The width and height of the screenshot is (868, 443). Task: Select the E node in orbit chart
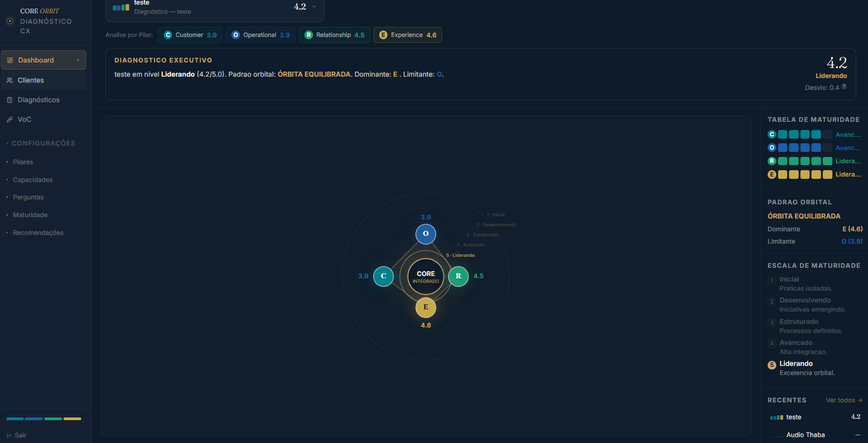426,307
